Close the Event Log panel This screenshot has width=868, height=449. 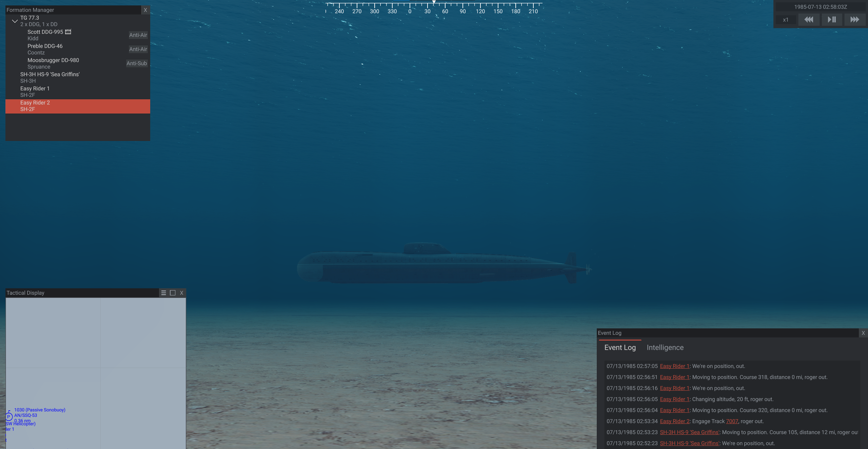[863, 333]
